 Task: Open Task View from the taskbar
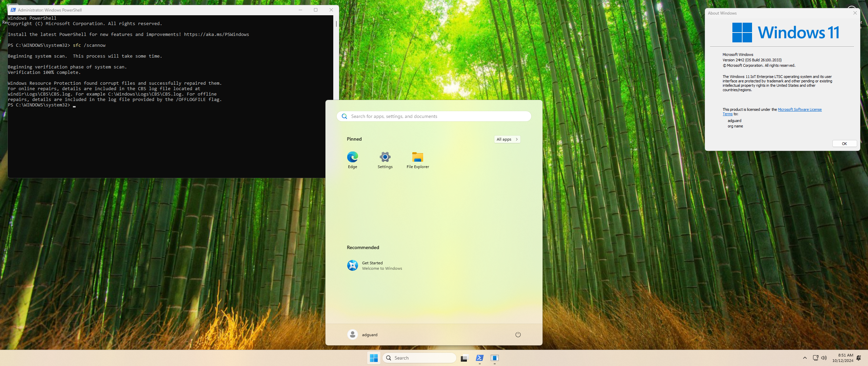pos(464,358)
